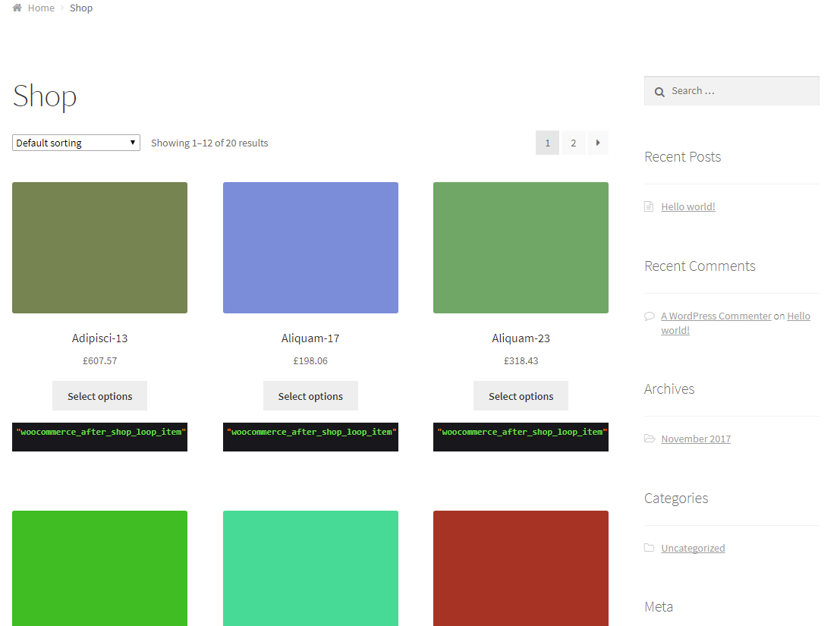Open the Aliquam-23 product image
The height and width of the screenshot is (626, 840).
click(521, 247)
